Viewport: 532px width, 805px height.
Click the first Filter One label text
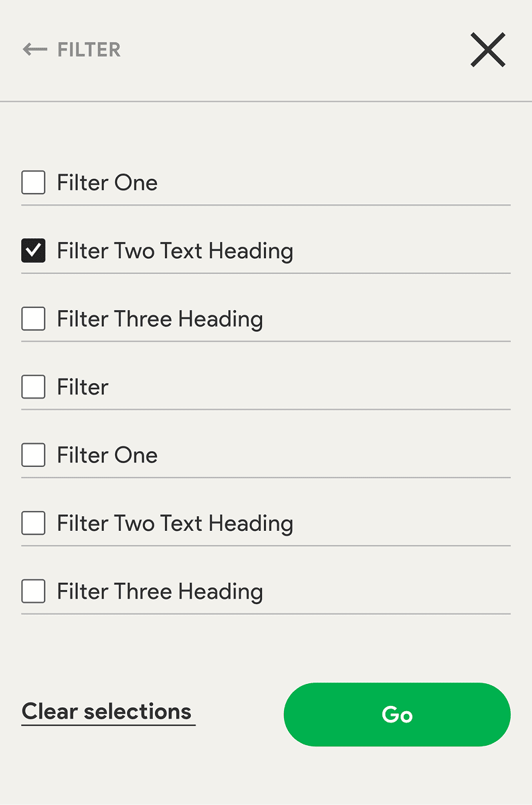(107, 182)
